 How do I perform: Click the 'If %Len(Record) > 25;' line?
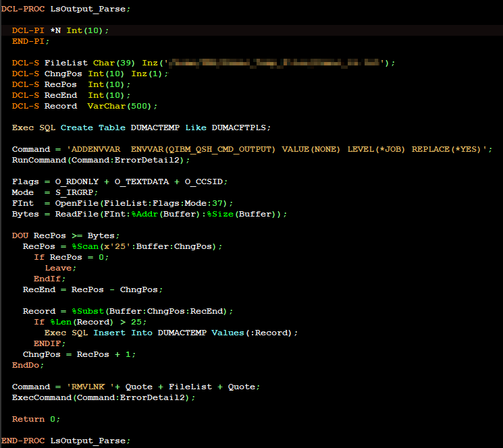coord(90,322)
